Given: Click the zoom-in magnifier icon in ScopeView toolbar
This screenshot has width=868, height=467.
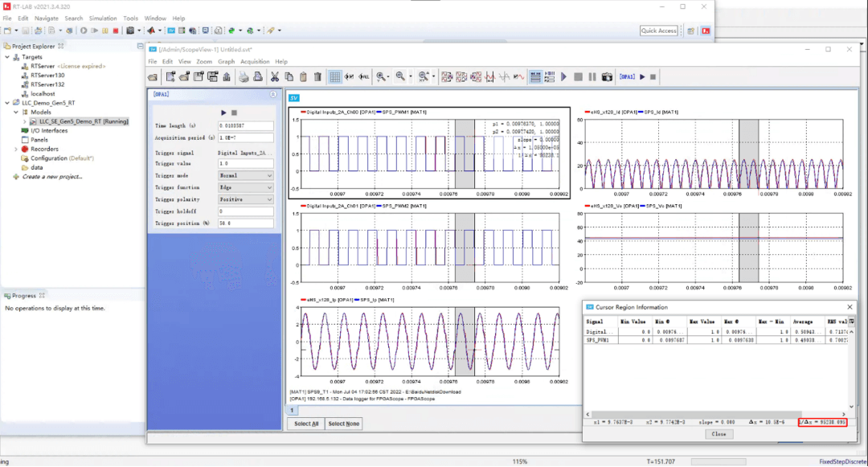Looking at the screenshot, I should 381,77.
